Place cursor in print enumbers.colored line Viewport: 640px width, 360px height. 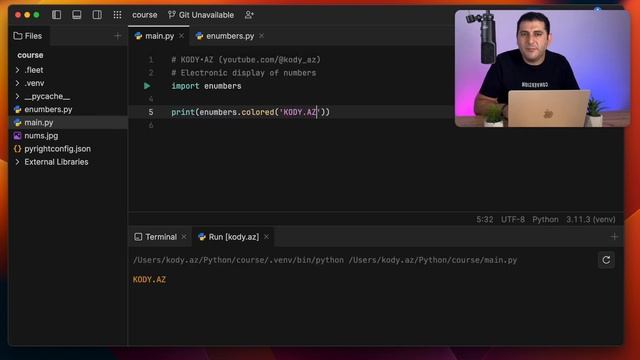[250, 112]
